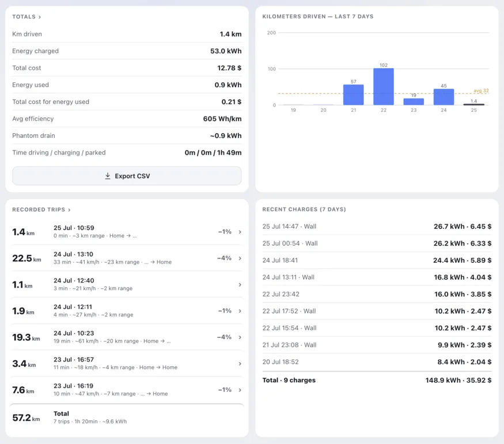Click the 102 km bar for day 22
The image size is (504, 444).
tap(384, 86)
